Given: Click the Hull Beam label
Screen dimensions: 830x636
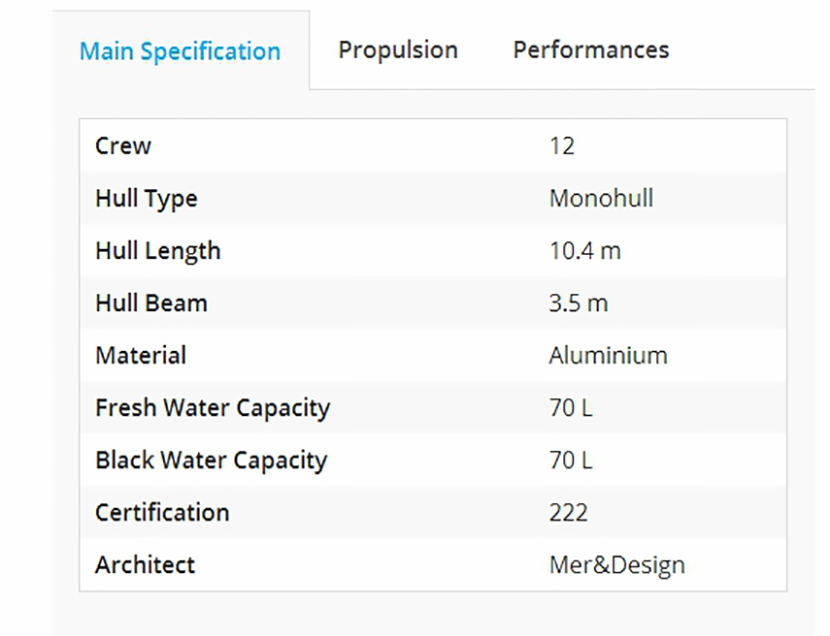Looking at the screenshot, I should click(151, 303).
